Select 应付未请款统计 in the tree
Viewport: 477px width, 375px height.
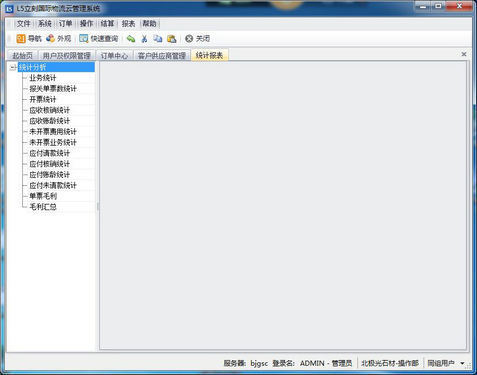click(x=53, y=185)
